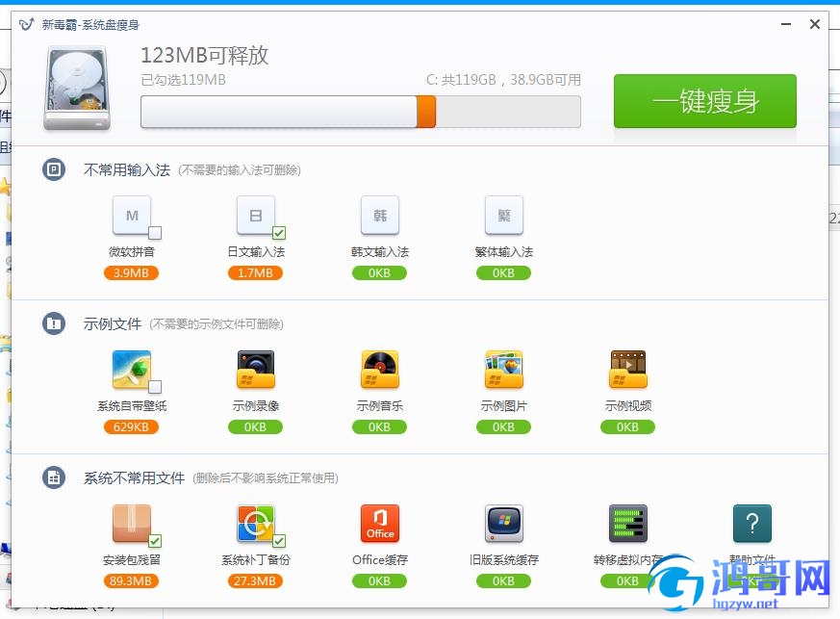This screenshot has height=619, width=840.
Task: Click the 0KB badge under 繁体输入法
Action: [503, 272]
